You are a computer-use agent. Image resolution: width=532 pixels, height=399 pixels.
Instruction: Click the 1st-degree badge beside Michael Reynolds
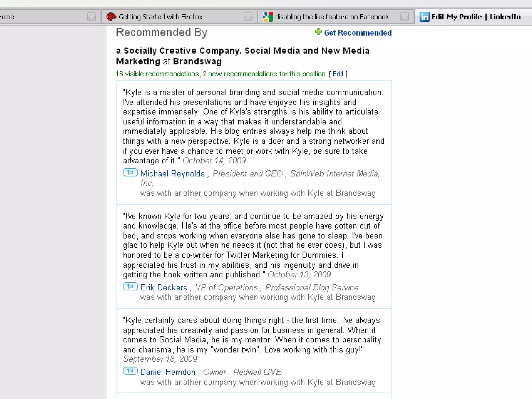point(130,172)
